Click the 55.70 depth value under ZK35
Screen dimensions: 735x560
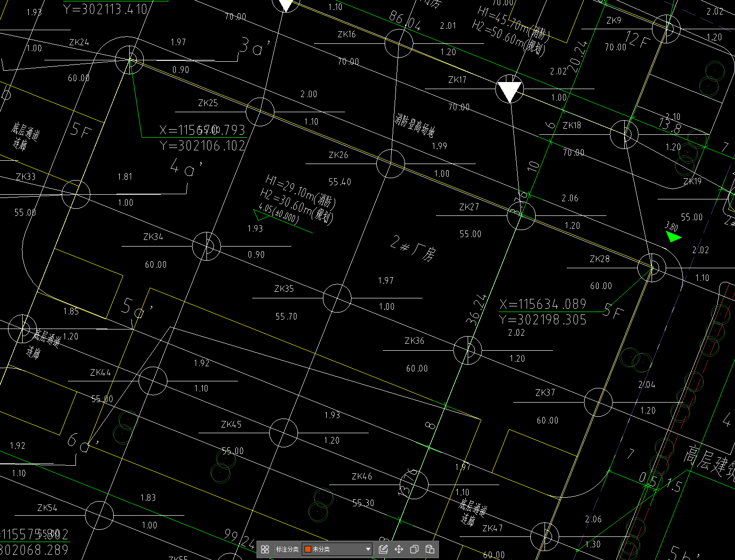click(286, 316)
